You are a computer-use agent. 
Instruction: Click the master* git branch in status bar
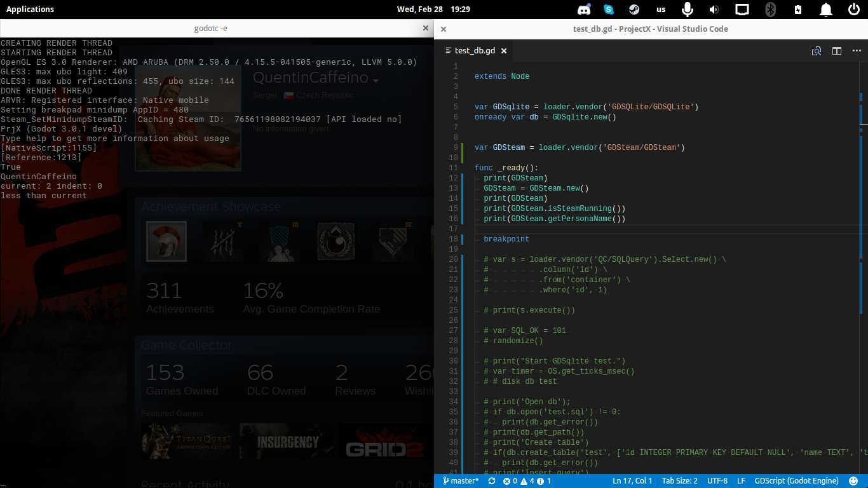point(461,481)
